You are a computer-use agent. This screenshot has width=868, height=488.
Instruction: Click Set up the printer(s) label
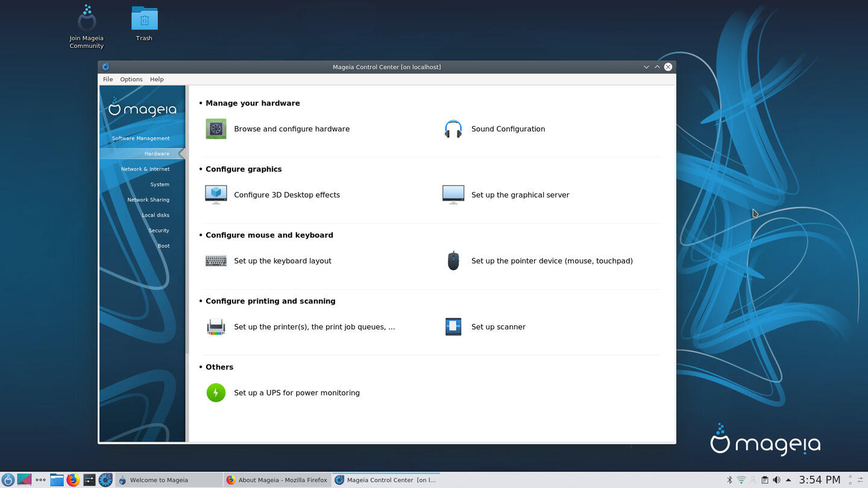315,327
